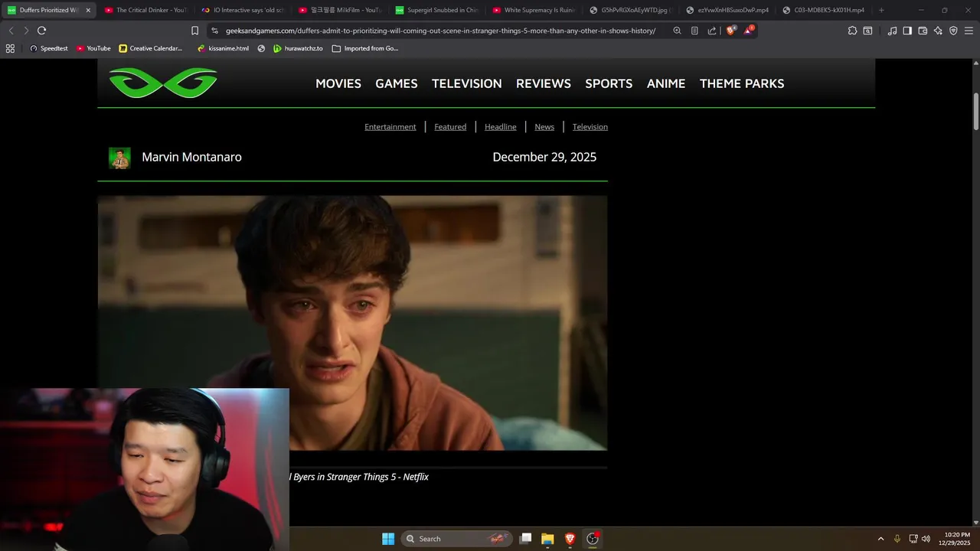Open Task View on the taskbar

click(x=525, y=539)
